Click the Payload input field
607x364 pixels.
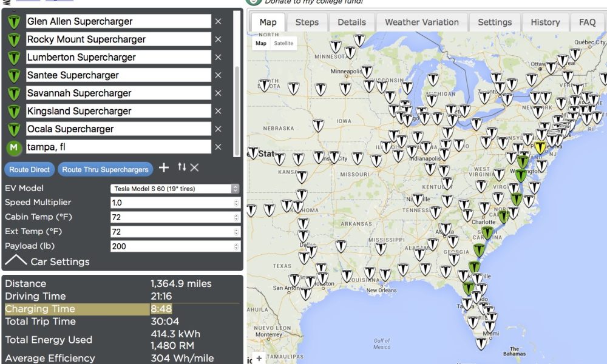[x=172, y=246]
